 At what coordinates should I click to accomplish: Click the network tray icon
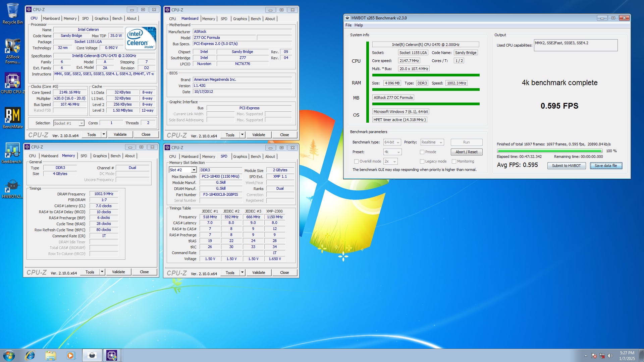click(602, 356)
